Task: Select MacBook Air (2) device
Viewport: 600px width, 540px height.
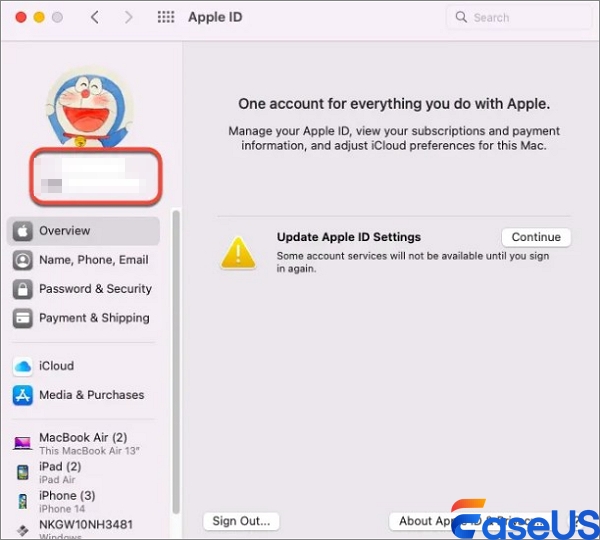Action: click(x=83, y=437)
